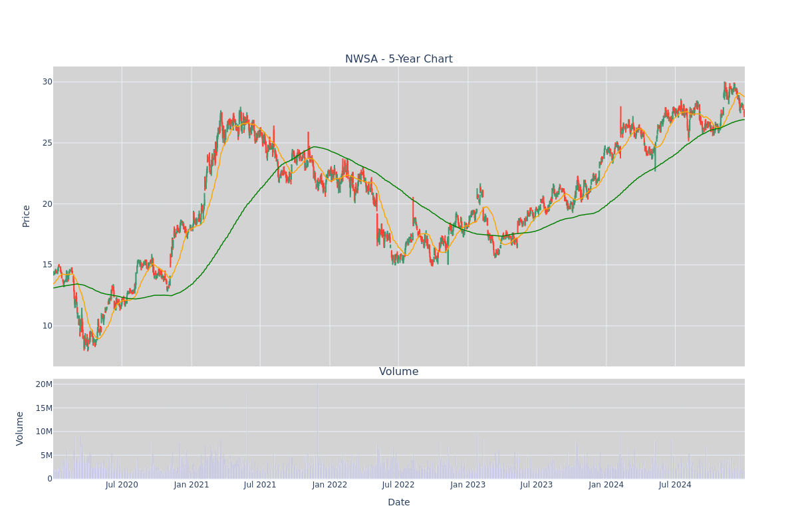The image size is (798, 532).
Task: Click the "20M" volume axis tick
Action: pos(44,384)
